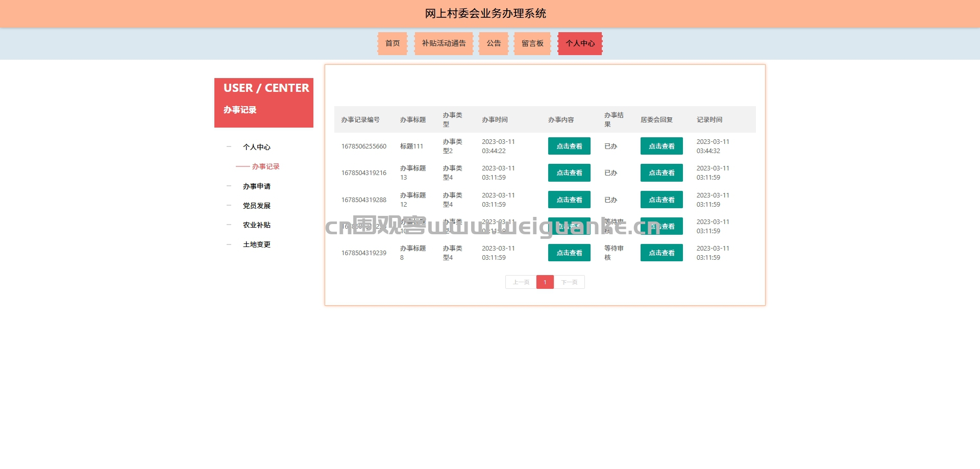Viewport: 980px width, 469px height.
Task: Click 已办 status in the 办事标题 13 row
Action: pos(610,173)
